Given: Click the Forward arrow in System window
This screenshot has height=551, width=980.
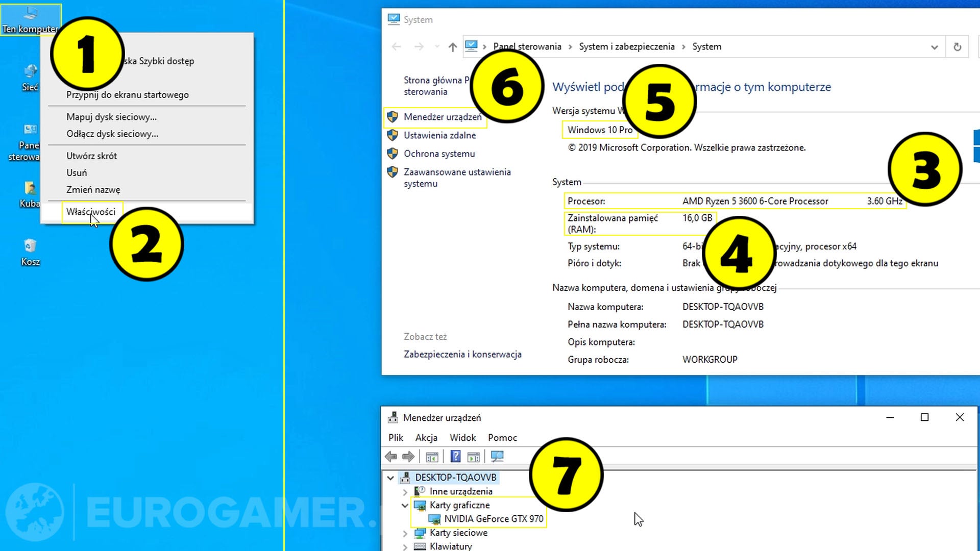Looking at the screenshot, I should pyautogui.click(x=419, y=46).
